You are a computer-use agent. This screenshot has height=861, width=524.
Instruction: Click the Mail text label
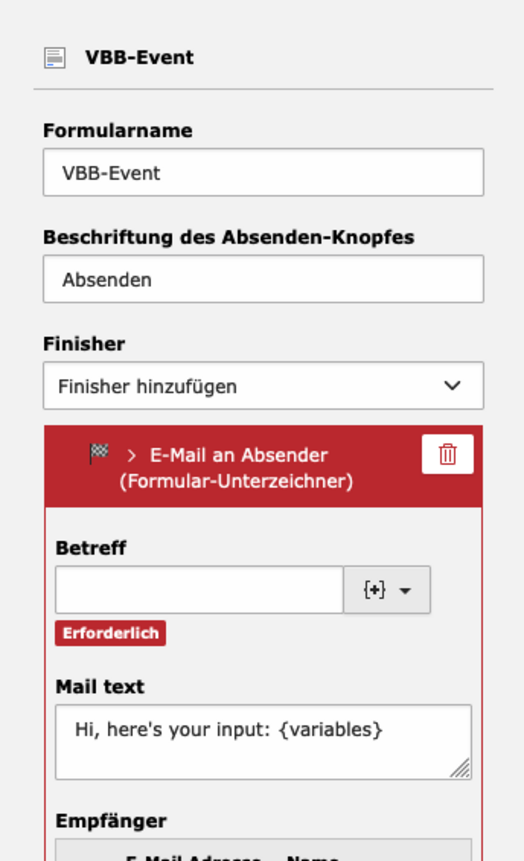(100, 687)
